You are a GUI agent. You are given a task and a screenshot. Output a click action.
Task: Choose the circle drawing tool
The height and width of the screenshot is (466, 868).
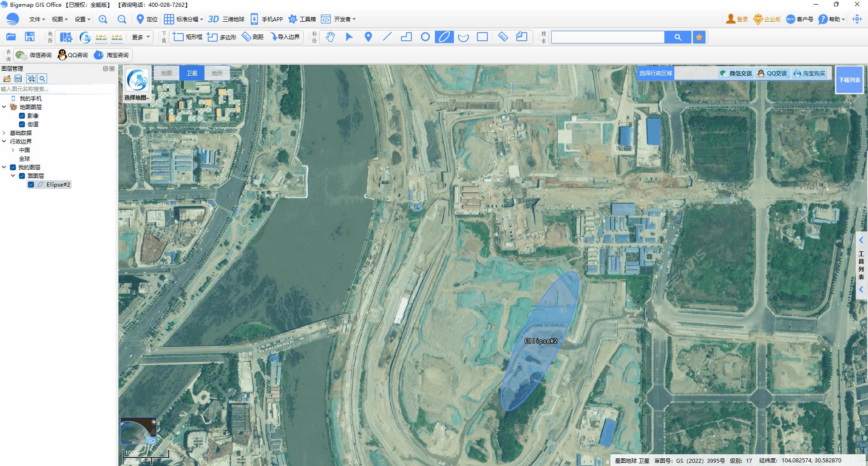pyautogui.click(x=425, y=37)
